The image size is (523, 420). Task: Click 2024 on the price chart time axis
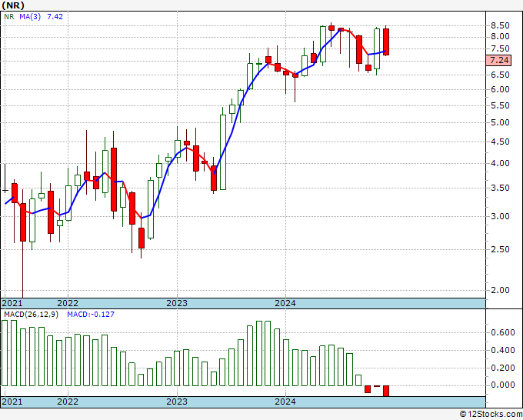[x=285, y=303]
